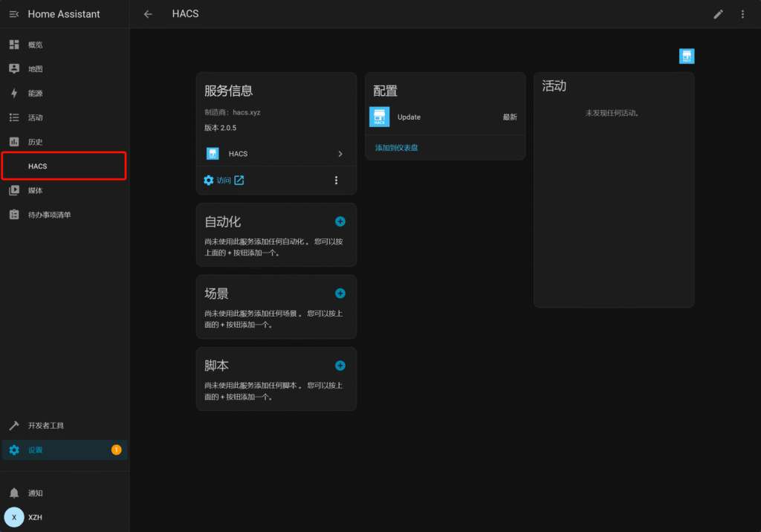The height and width of the screenshot is (532, 761).
Task: Add automation with the 自动化 plus icon
Action: coord(340,221)
